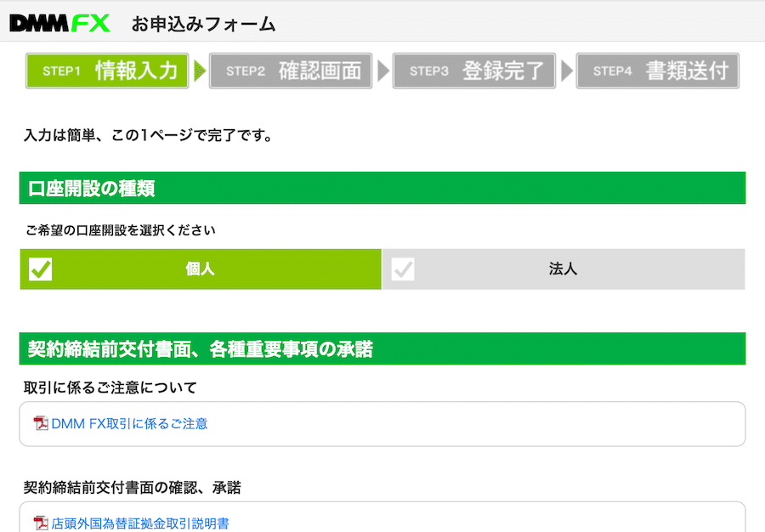The image size is (765, 532).
Task: Go to STEP1 情報入力 step
Action: tap(107, 71)
